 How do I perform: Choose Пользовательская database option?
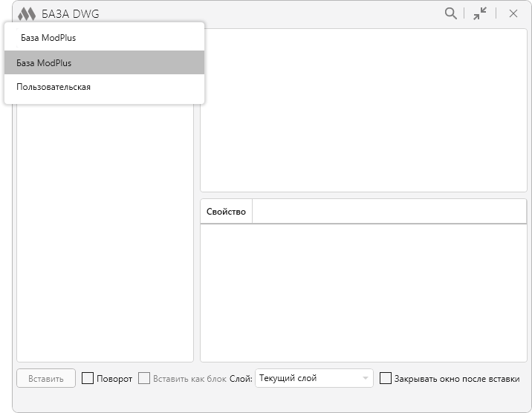pos(104,87)
